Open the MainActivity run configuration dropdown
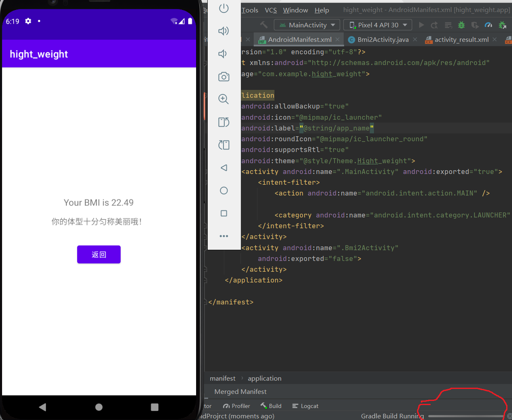 [307, 25]
